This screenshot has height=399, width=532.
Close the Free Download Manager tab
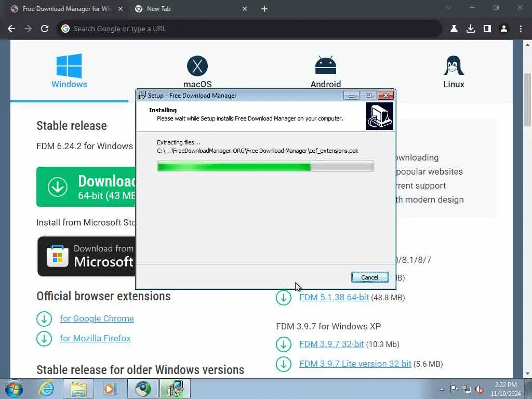(121, 9)
